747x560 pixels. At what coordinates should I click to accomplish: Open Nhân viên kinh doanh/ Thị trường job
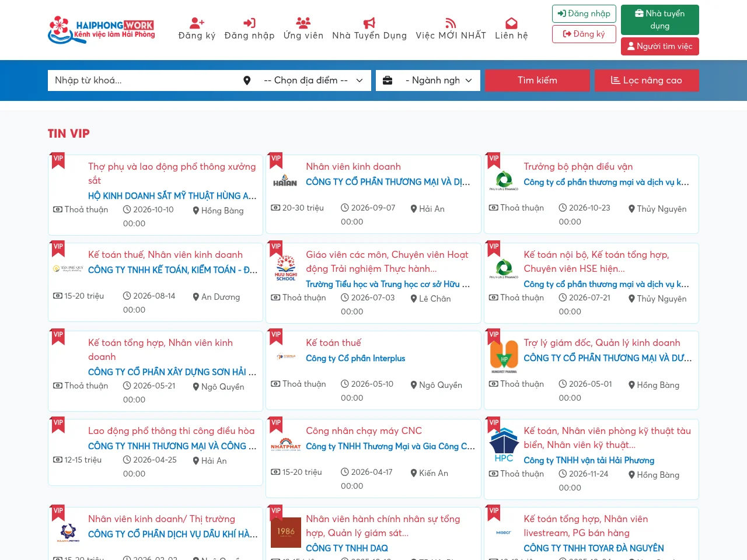162,519
